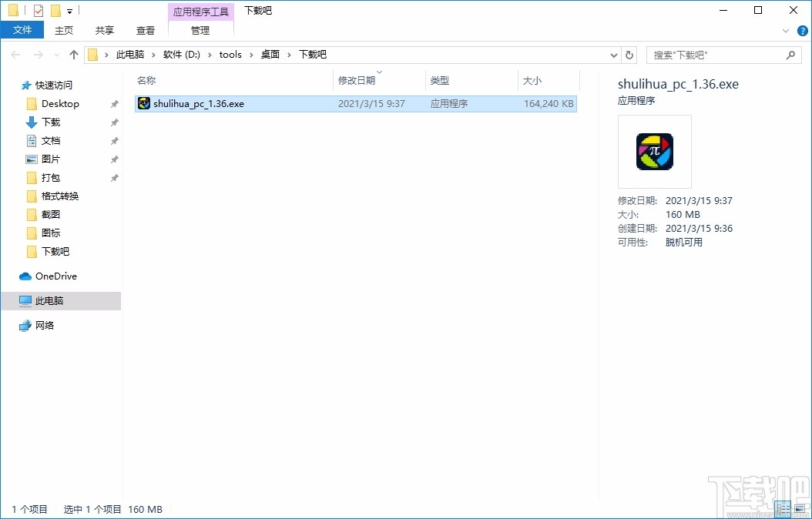Screen dimensions: 812x519
Task: Click the up arrow to go to 桌面
Action: [73, 55]
